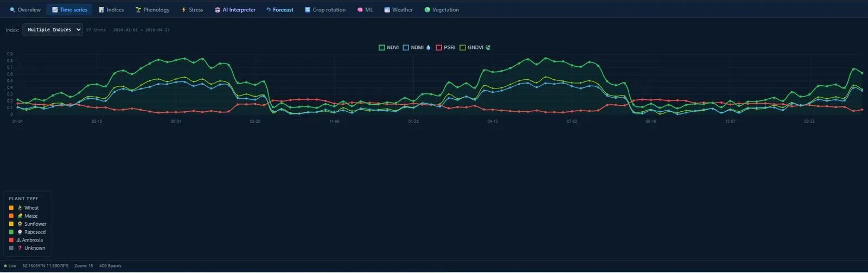Click the 08-20 date label on axis
This screenshot has width=868, height=273.
click(255, 122)
